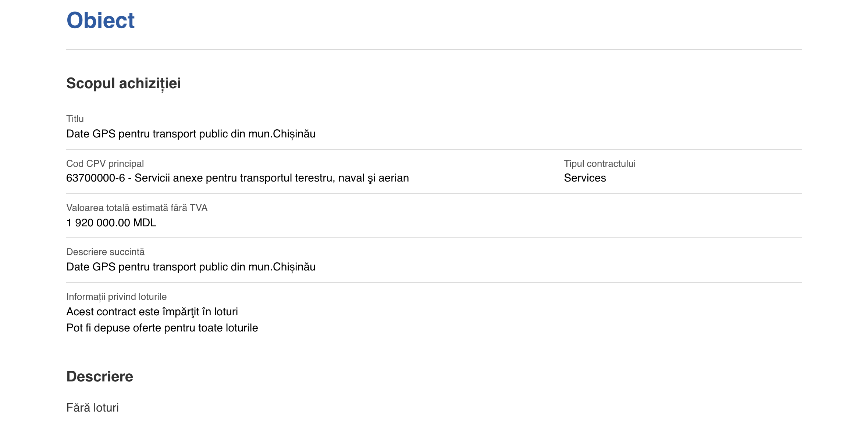Screen dimensions: 868x427
Task: Select the short description text under Descriere succintă
Action: (191, 267)
